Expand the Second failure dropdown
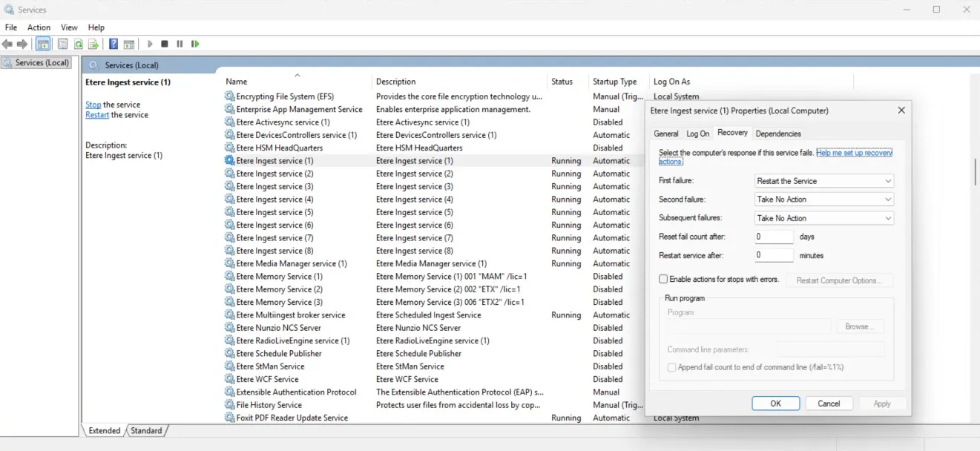This screenshot has height=451, width=980. (x=823, y=200)
